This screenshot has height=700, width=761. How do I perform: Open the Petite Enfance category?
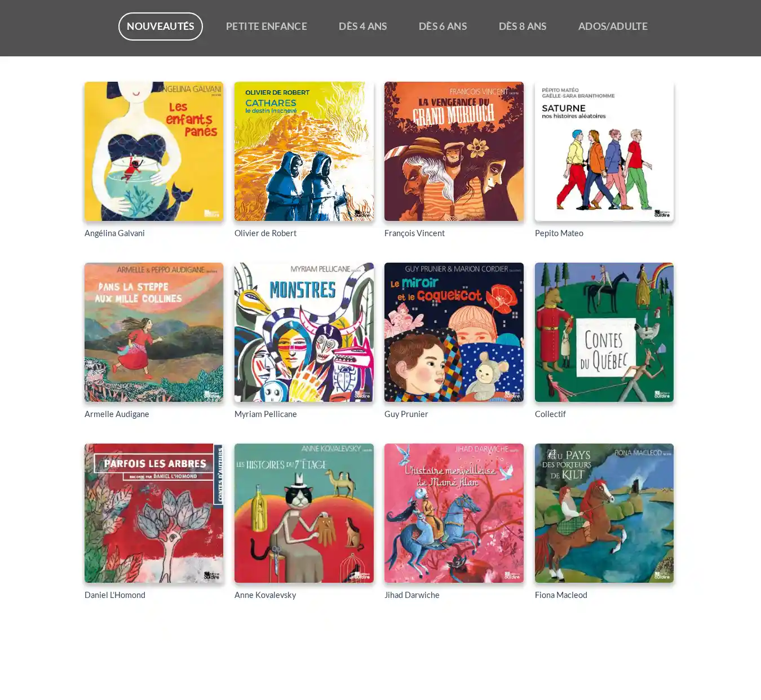click(x=266, y=26)
